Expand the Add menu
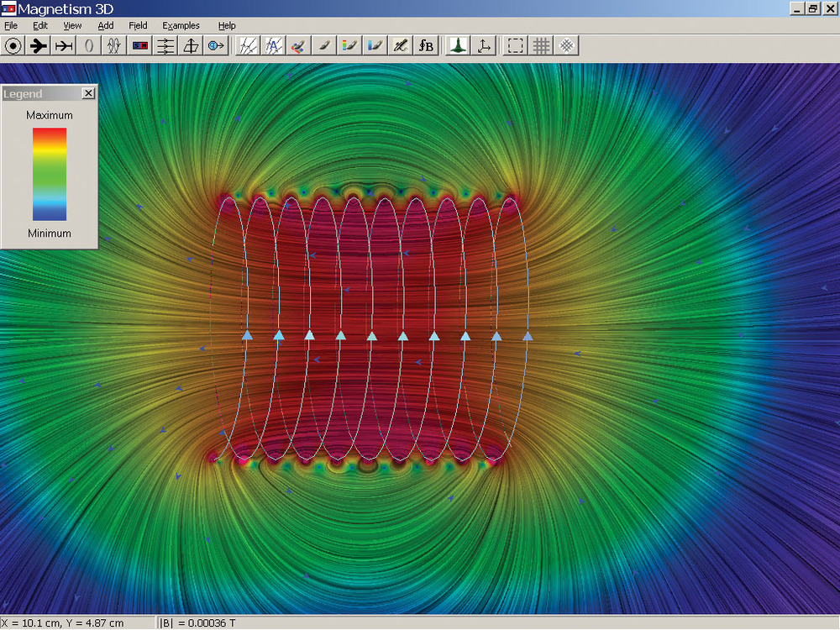This screenshot has width=840, height=630. tap(105, 26)
